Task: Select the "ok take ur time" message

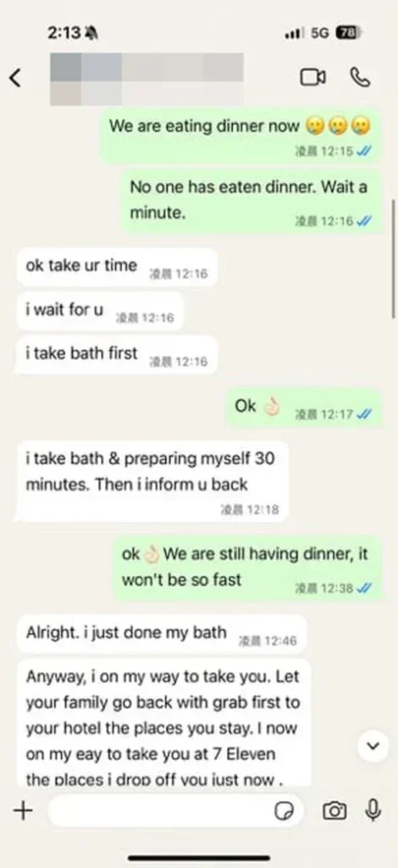Action: point(116,266)
